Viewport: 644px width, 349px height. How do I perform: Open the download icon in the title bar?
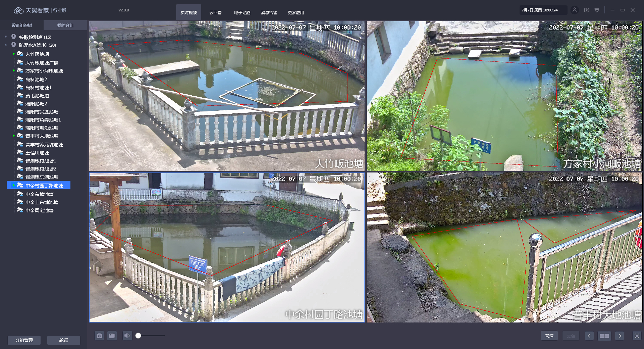click(x=587, y=10)
